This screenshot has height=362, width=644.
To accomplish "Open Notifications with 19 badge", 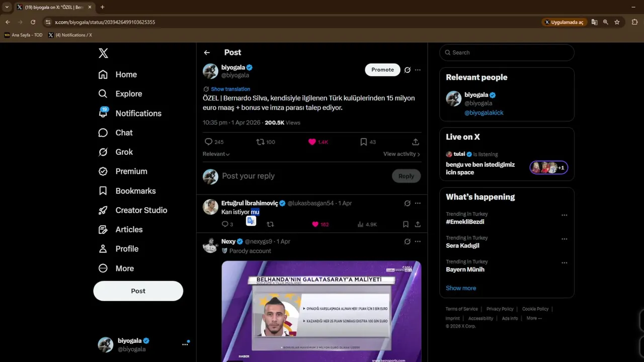I will [x=130, y=113].
